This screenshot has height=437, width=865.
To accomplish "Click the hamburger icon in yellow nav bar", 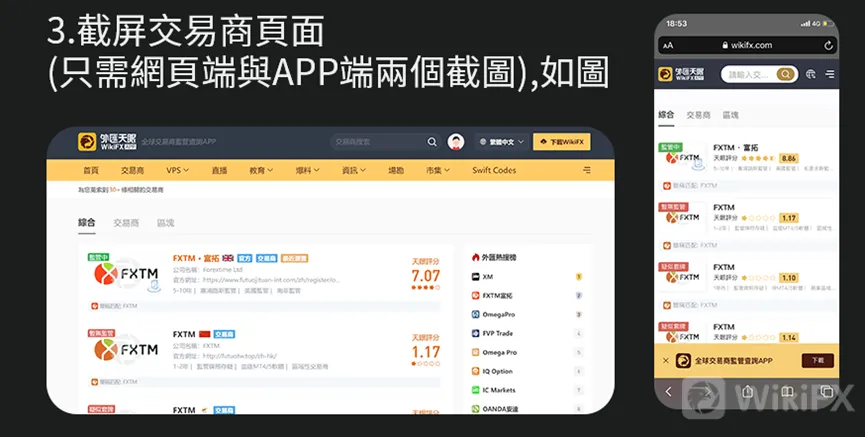I will click(587, 170).
